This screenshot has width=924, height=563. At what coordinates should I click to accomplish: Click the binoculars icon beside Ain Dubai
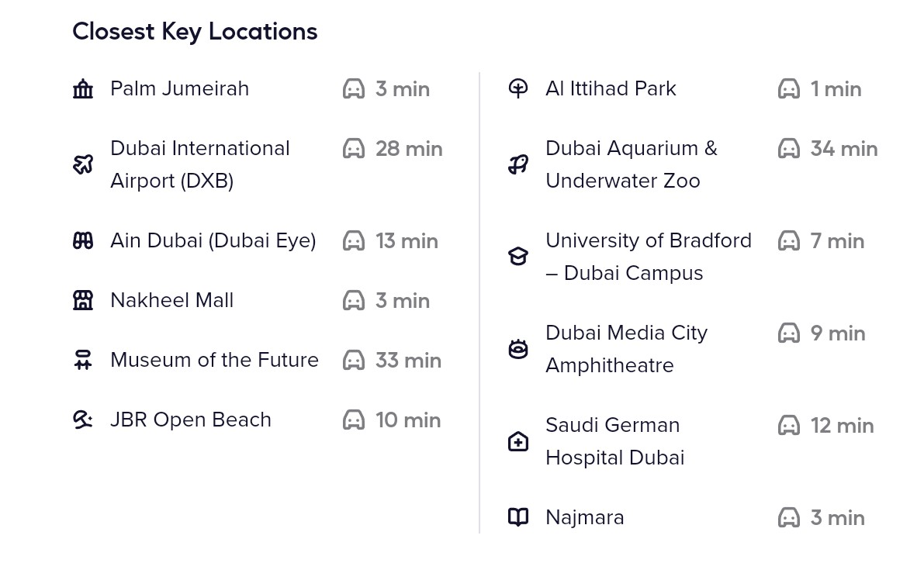click(83, 241)
